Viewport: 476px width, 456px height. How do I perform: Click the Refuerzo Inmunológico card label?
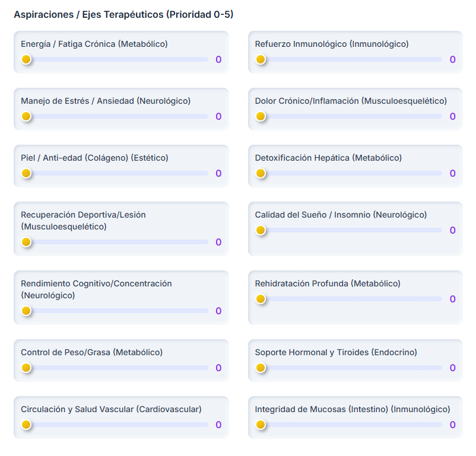(331, 43)
